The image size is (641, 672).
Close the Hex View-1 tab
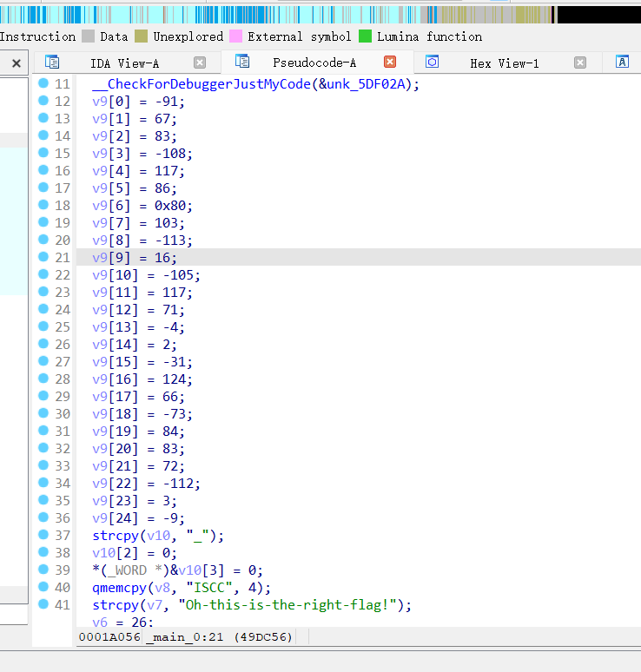pyautogui.click(x=579, y=63)
